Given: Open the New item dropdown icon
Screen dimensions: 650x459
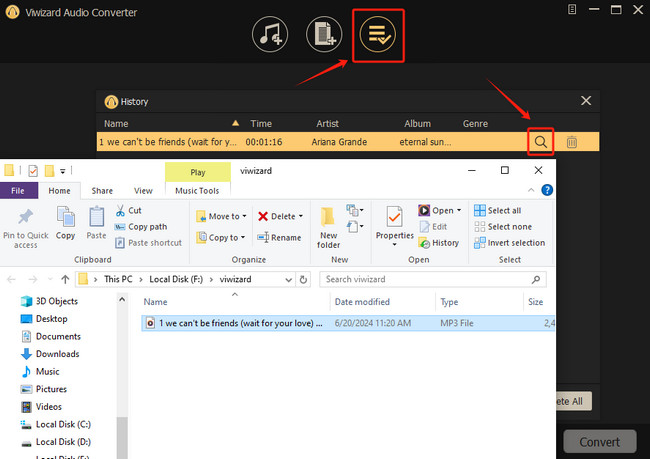Looking at the screenshot, I should pyautogui.click(x=355, y=211).
